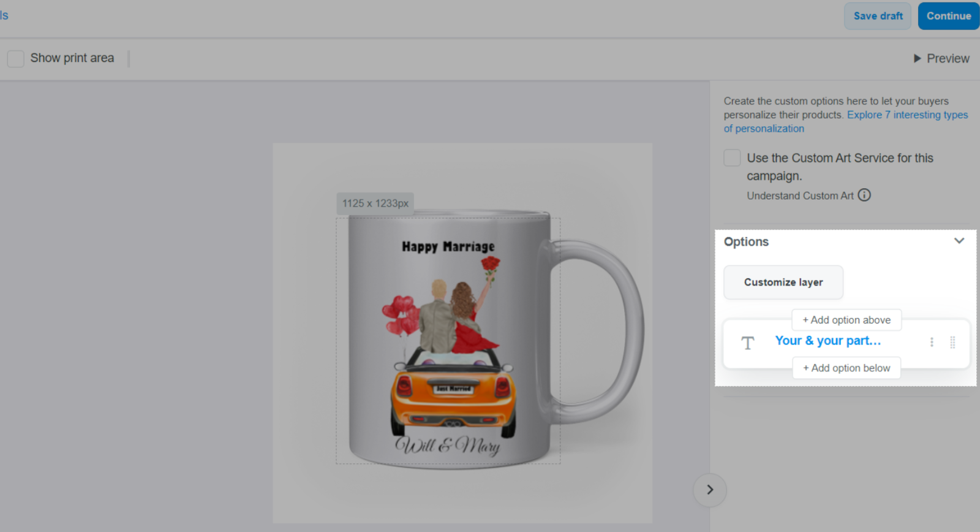Open Explore 7 interesting types of personalization link

click(x=907, y=115)
